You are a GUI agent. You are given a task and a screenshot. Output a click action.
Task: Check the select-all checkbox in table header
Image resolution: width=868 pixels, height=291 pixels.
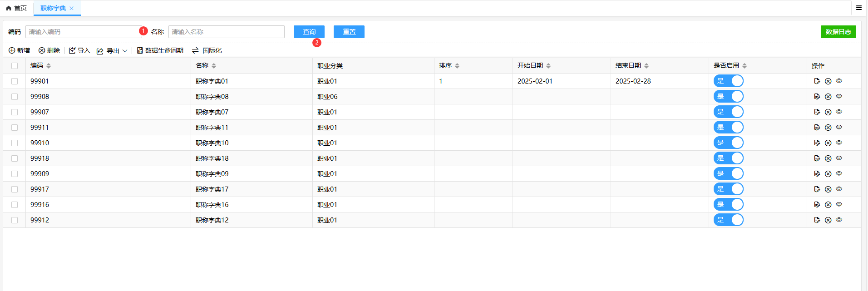[x=15, y=66]
